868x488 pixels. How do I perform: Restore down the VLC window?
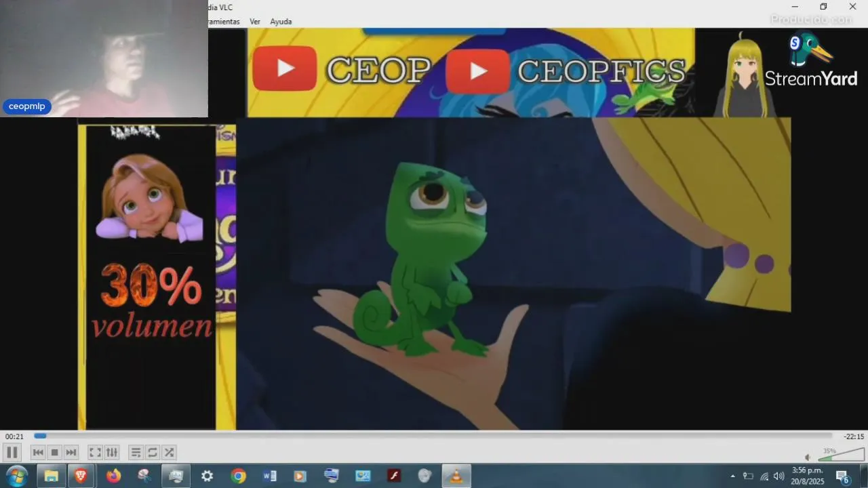click(x=823, y=7)
